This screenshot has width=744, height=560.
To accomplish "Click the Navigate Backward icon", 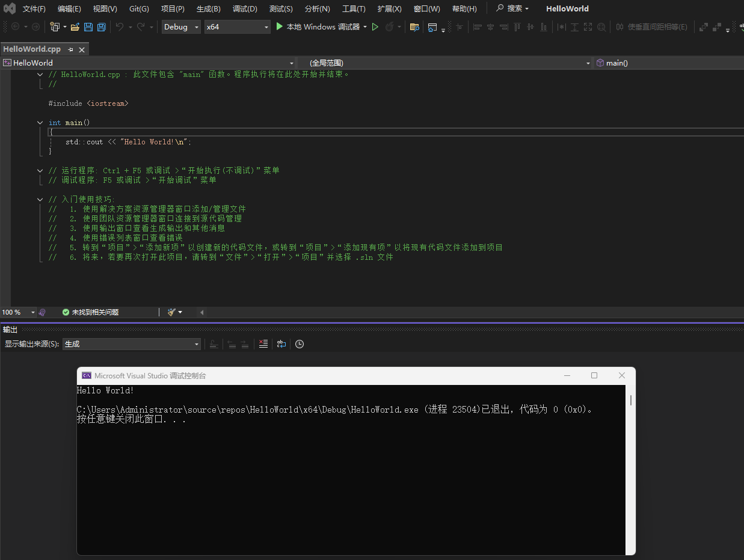I will (16, 26).
